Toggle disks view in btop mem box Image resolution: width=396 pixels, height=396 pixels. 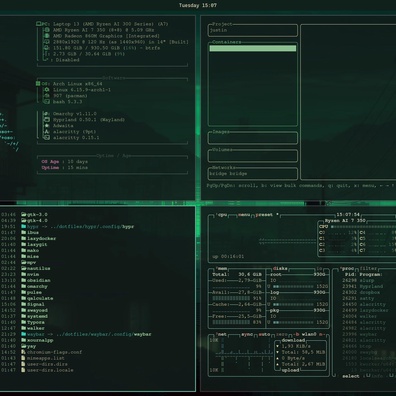280,269
